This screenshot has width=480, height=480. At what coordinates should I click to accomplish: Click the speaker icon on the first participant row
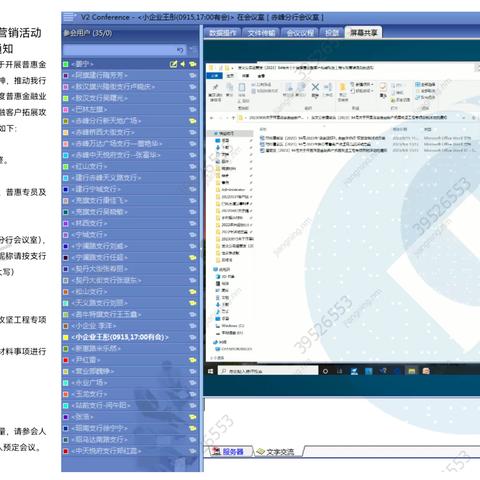[183, 64]
